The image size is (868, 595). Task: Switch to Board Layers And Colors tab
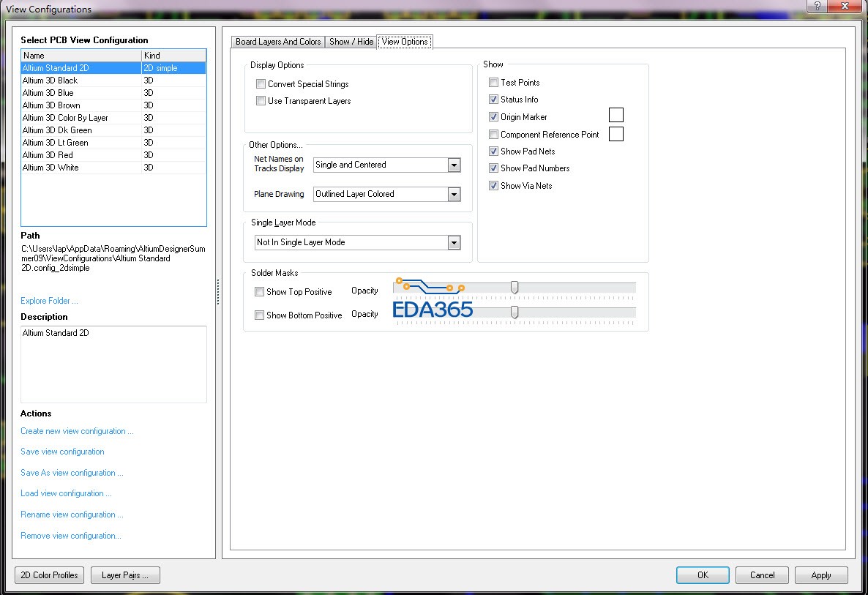click(x=278, y=42)
